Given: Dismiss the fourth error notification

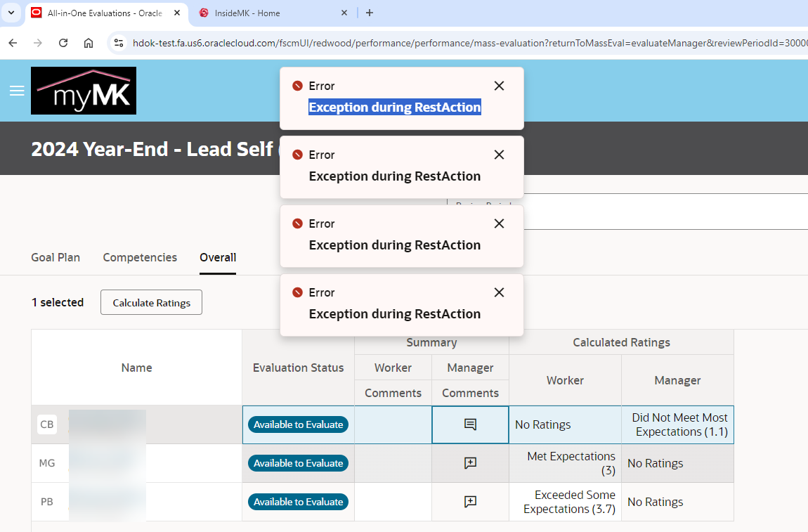Looking at the screenshot, I should [x=499, y=293].
